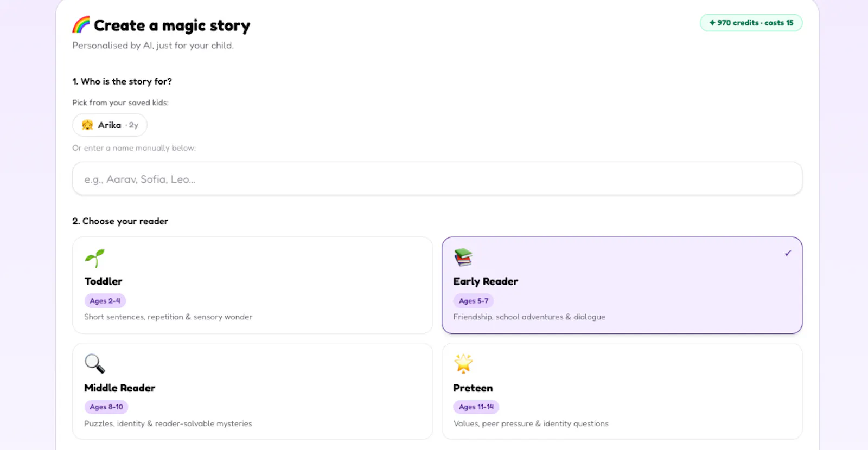Click the star icon on Preteen card
868x450 pixels.
pyautogui.click(x=463, y=363)
